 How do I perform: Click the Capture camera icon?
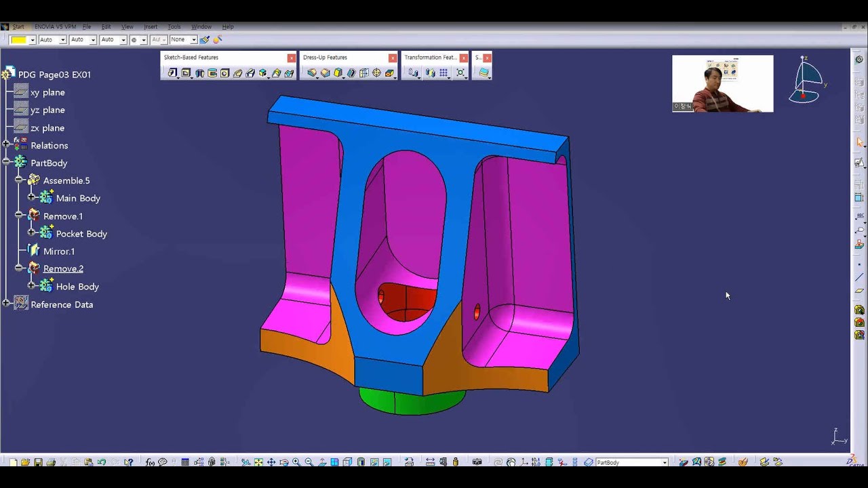pyautogui.click(x=477, y=462)
